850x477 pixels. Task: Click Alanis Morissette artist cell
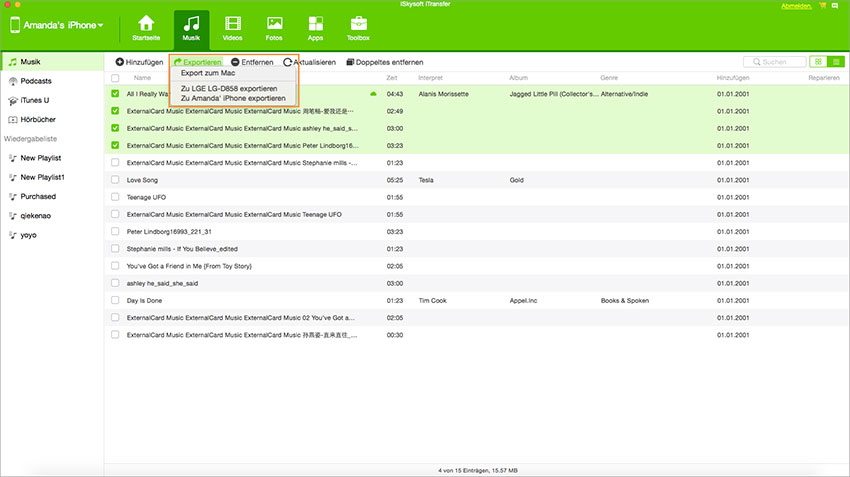pyautogui.click(x=443, y=94)
